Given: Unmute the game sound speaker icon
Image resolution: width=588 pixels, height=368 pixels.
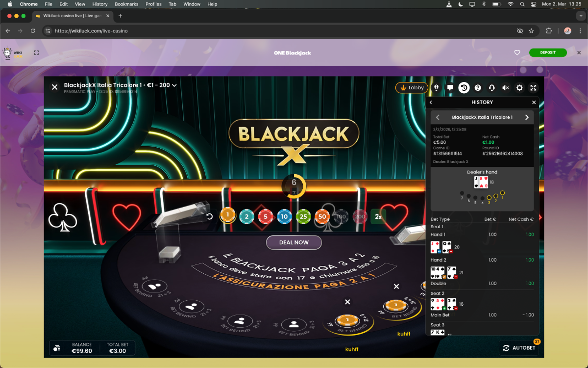Looking at the screenshot, I should 505,88.
